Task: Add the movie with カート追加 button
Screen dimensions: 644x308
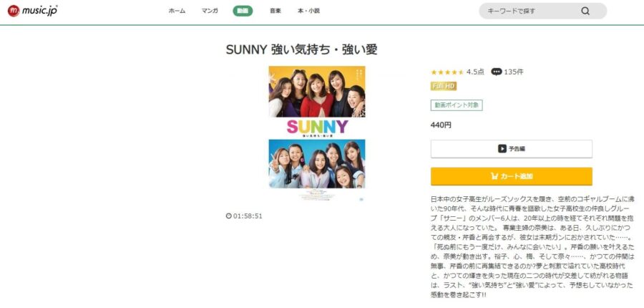Action: (512, 176)
